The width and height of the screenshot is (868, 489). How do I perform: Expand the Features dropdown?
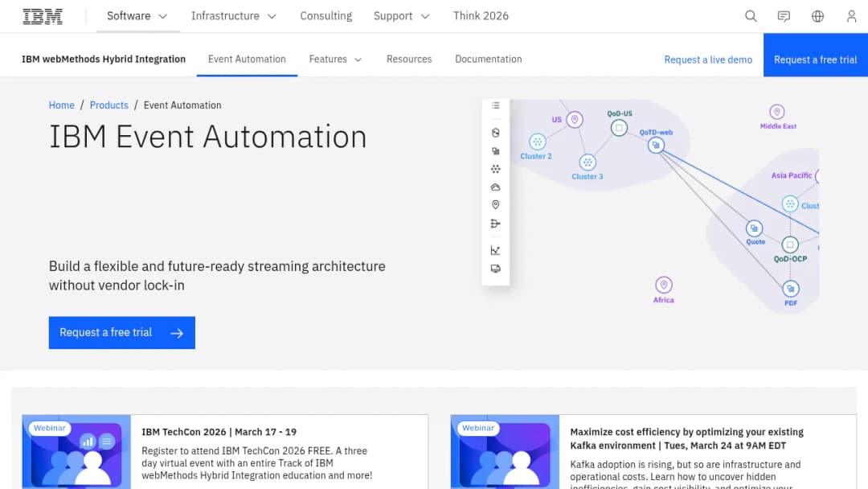click(x=335, y=60)
